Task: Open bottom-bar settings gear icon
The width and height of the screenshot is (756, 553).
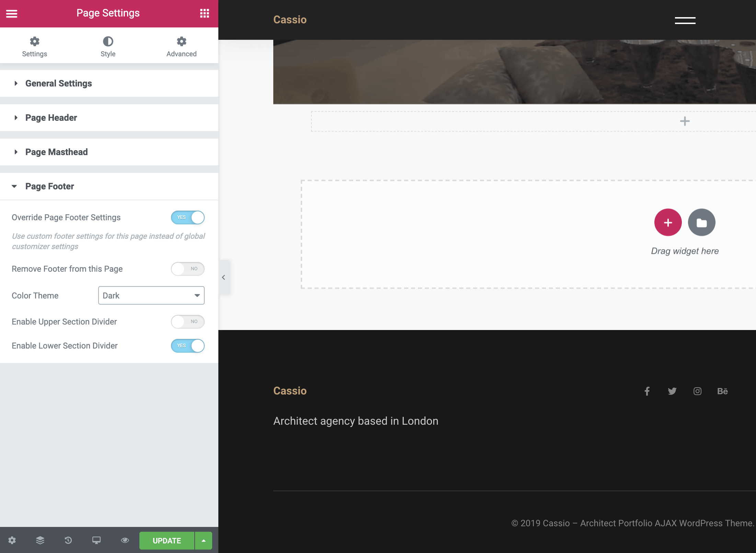Action: pyautogui.click(x=12, y=540)
